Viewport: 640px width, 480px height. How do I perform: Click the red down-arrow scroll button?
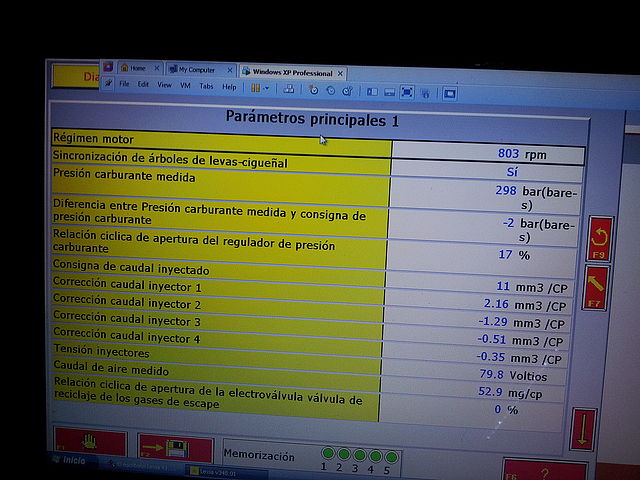tap(584, 432)
